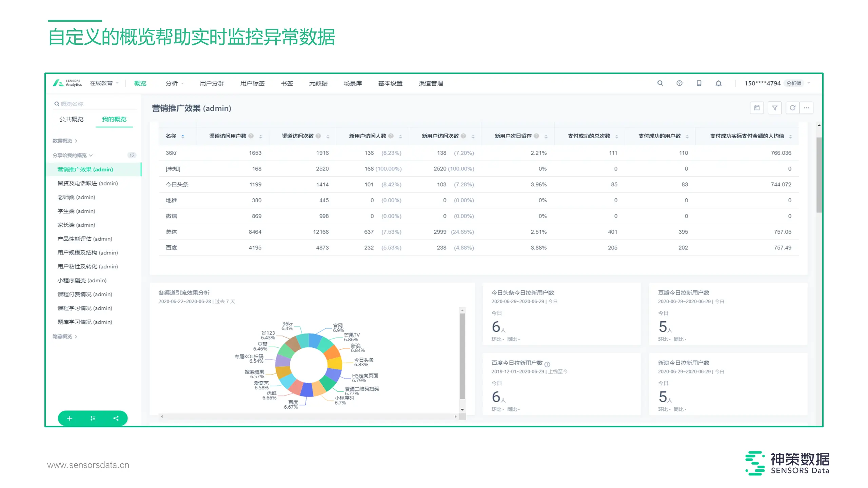
Task: Switch to the 公共概览 tab
Action: [71, 119]
